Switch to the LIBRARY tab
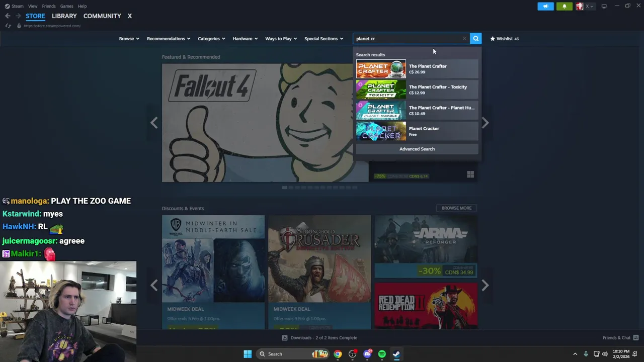Image resolution: width=644 pixels, height=362 pixels. point(64,16)
